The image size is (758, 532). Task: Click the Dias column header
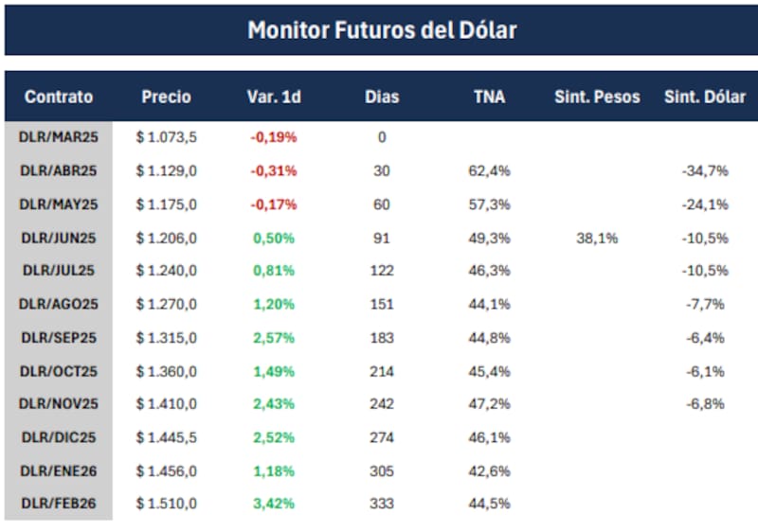[382, 97]
